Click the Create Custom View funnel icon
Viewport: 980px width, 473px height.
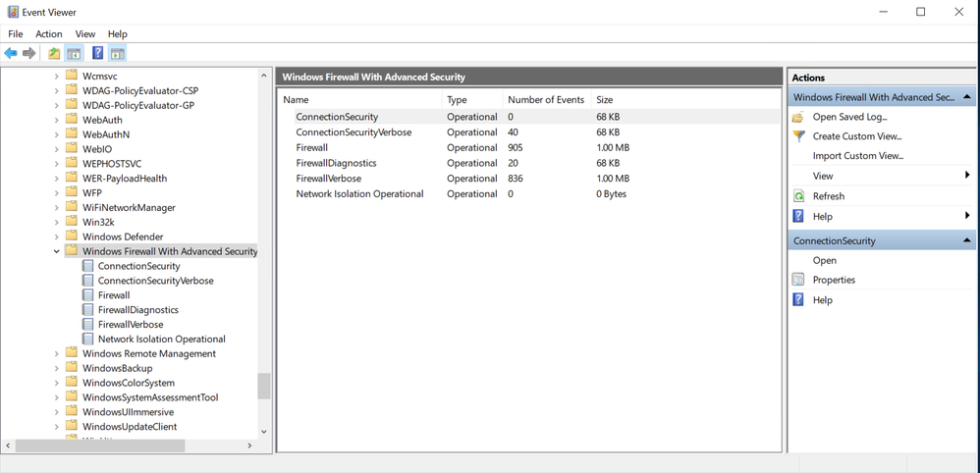point(798,136)
